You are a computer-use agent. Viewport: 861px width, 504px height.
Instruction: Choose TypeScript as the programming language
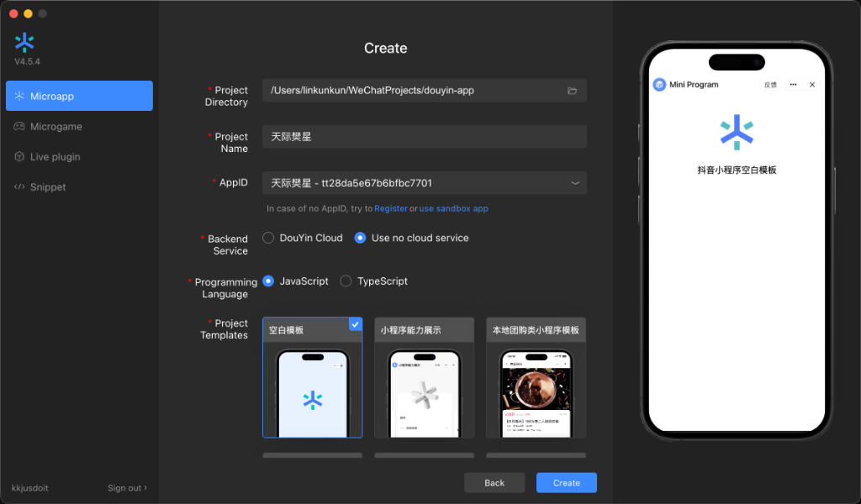(x=374, y=281)
